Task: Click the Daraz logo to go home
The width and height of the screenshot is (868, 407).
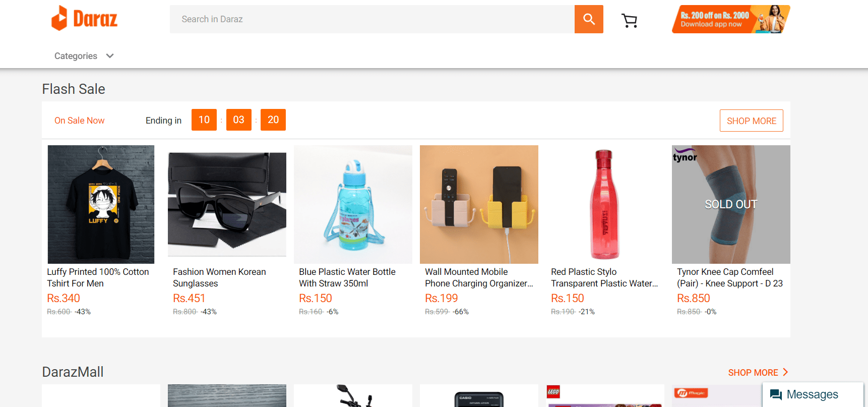Action: pos(84,19)
